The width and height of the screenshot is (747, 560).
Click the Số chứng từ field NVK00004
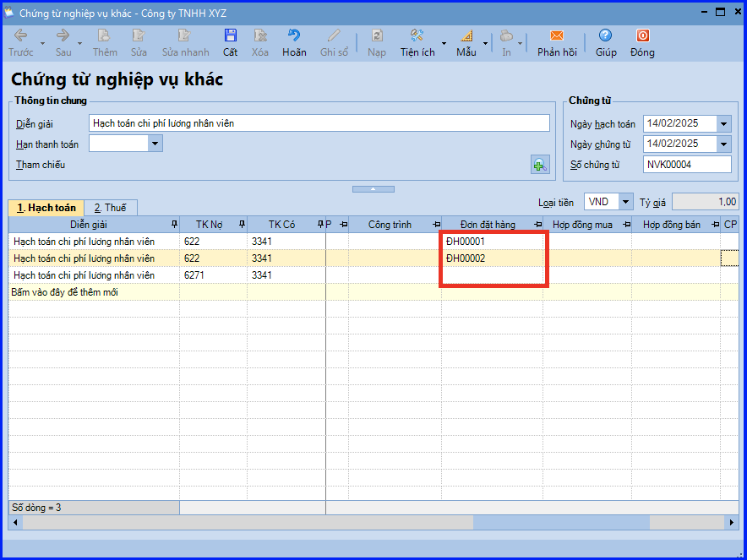pos(688,165)
